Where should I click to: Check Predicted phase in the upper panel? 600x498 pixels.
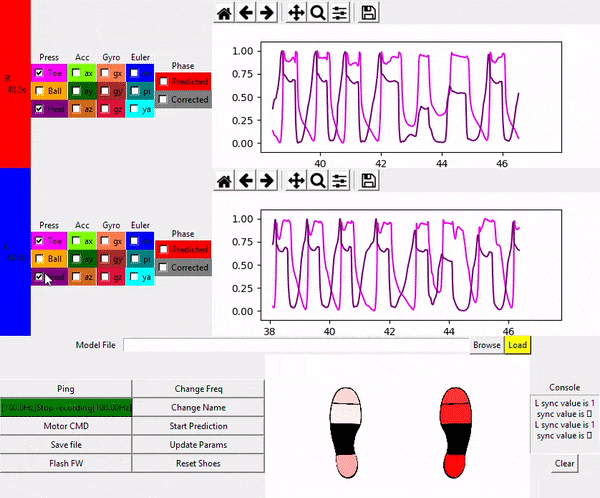[x=163, y=82]
